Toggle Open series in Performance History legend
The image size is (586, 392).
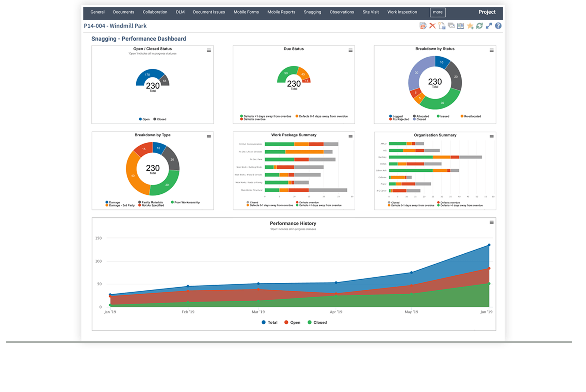pyautogui.click(x=292, y=322)
